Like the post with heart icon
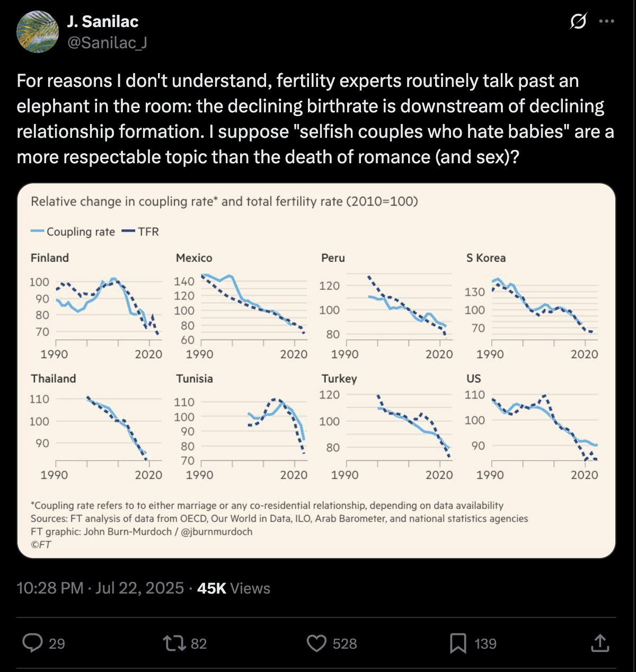Screen dimensions: 636x672 (x=316, y=643)
